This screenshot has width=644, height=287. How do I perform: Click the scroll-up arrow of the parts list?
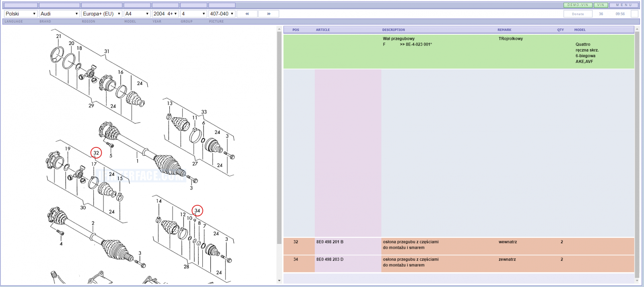click(637, 29)
